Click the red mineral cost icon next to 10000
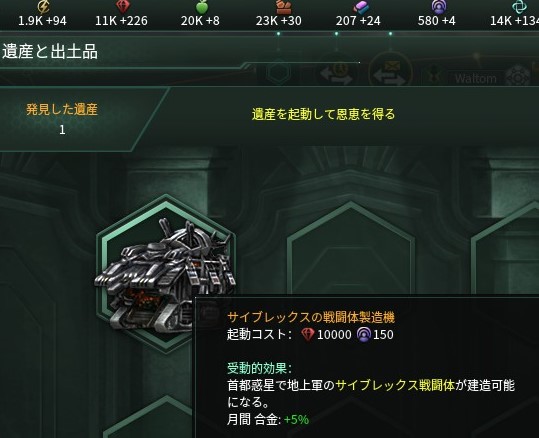The width and height of the screenshot is (539, 438). click(308, 334)
